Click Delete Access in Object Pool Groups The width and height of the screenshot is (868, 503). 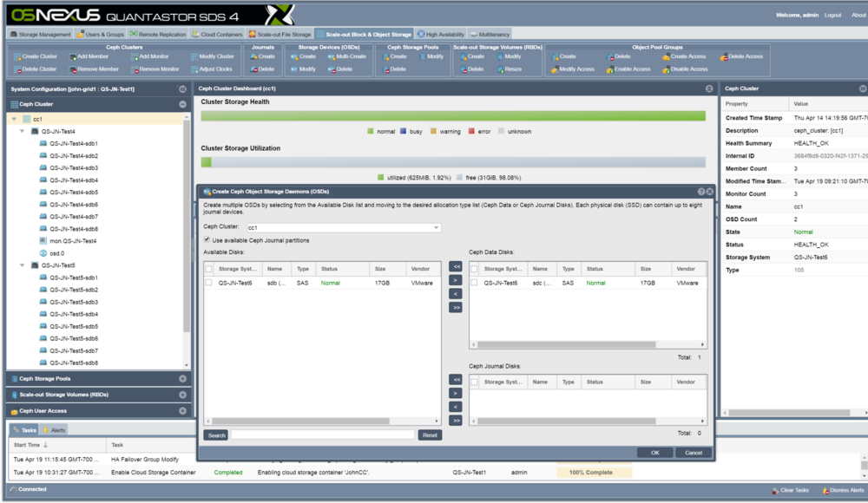742,56
